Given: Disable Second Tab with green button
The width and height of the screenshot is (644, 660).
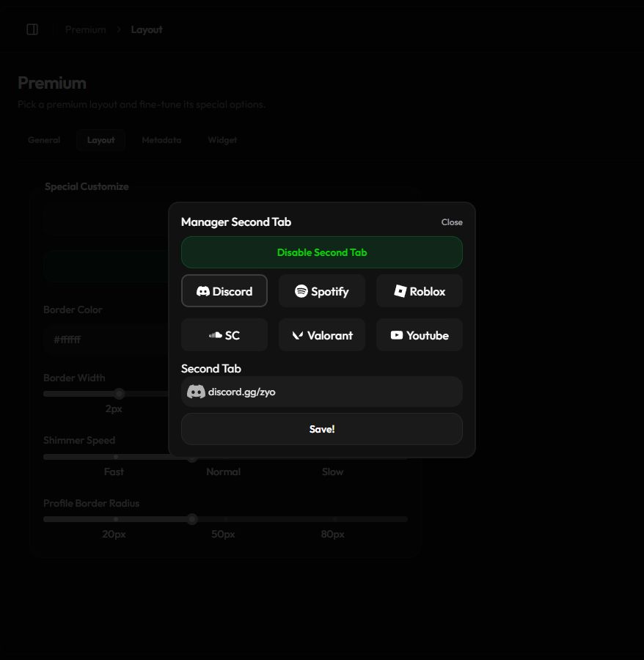Looking at the screenshot, I should point(322,252).
